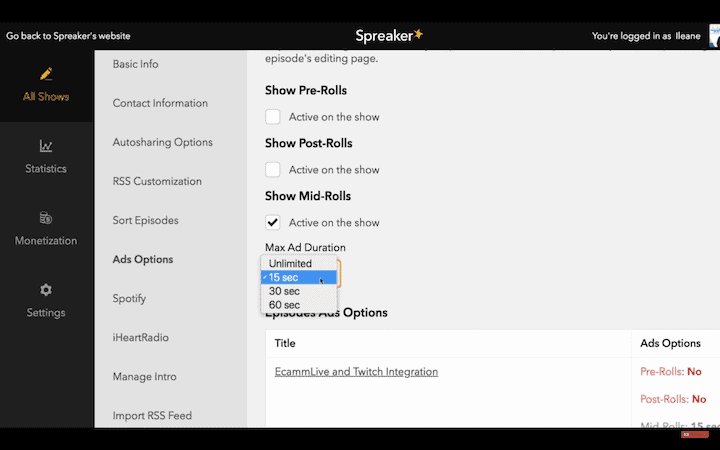Click the user avatar at top right
Screen dimensions: 720x450
714,36
